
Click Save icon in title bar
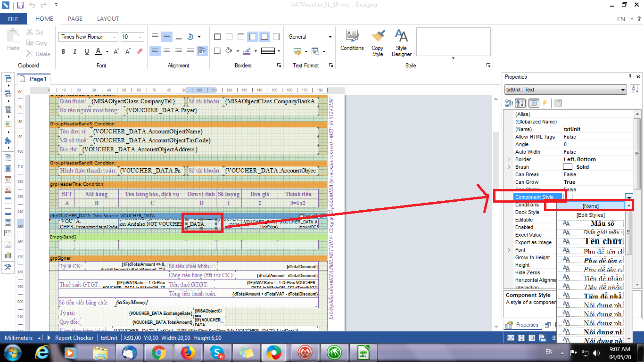point(20,5)
